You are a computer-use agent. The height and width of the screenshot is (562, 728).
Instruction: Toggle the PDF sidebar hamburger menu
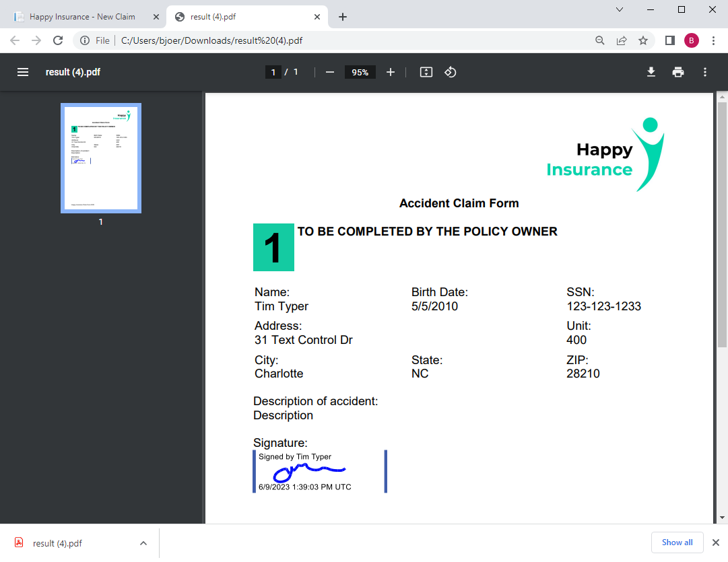[x=23, y=73]
